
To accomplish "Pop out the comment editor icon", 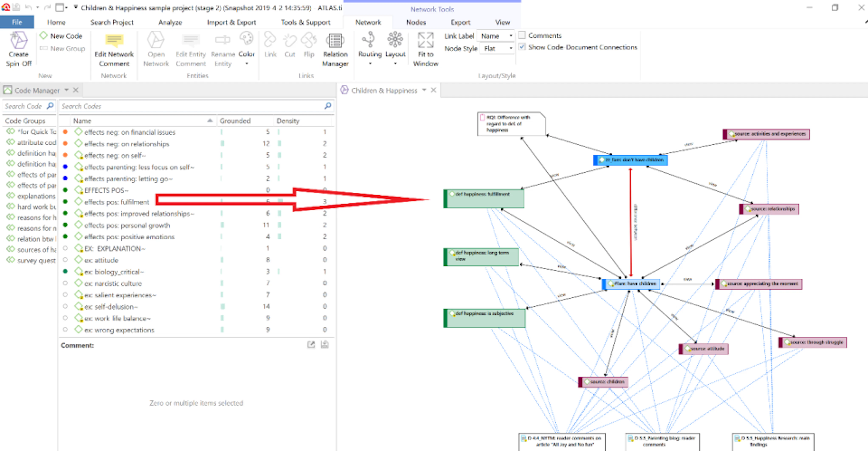I will pyautogui.click(x=311, y=344).
